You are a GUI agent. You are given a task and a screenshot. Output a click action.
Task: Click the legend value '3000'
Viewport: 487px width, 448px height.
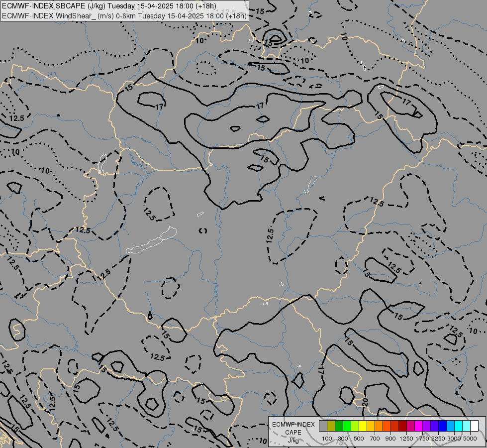tap(454, 439)
